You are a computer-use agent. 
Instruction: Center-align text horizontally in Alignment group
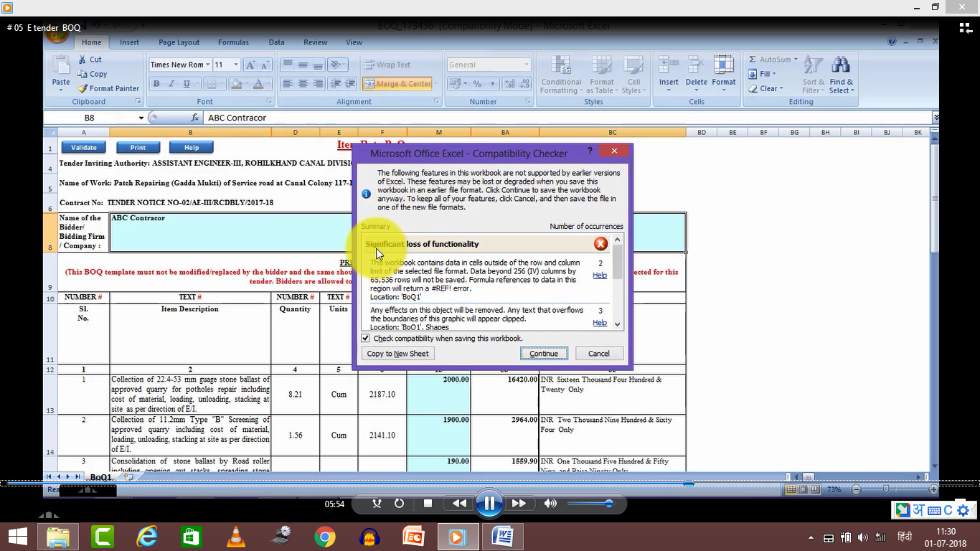pos(303,84)
